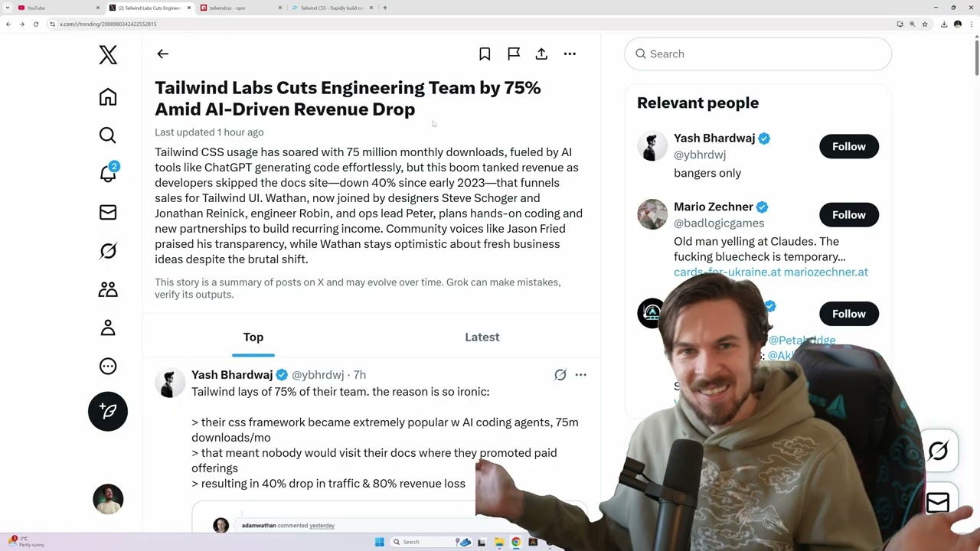Open browser zoom magnifier icon

coord(912,24)
